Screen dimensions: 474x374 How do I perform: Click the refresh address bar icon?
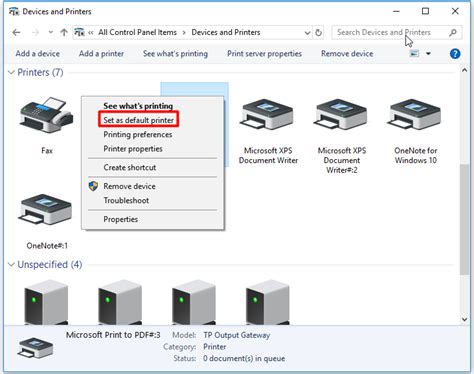(x=319, y=33)
